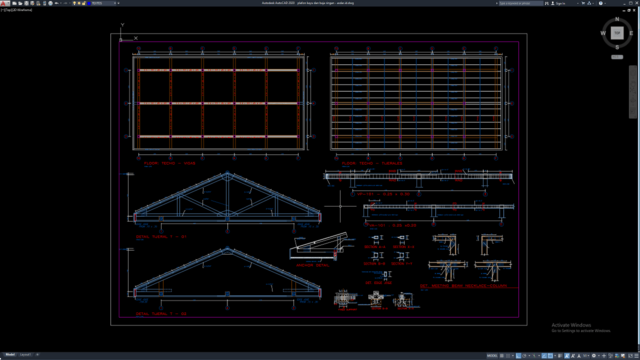
Task: Add new layout with plus tab
Action: click(37, 355)
